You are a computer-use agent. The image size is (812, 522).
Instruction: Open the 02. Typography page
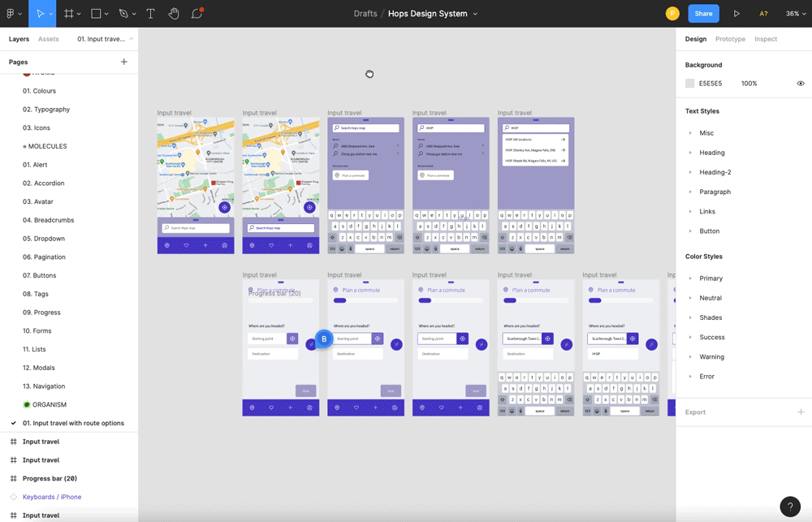[x=46, y=110]
